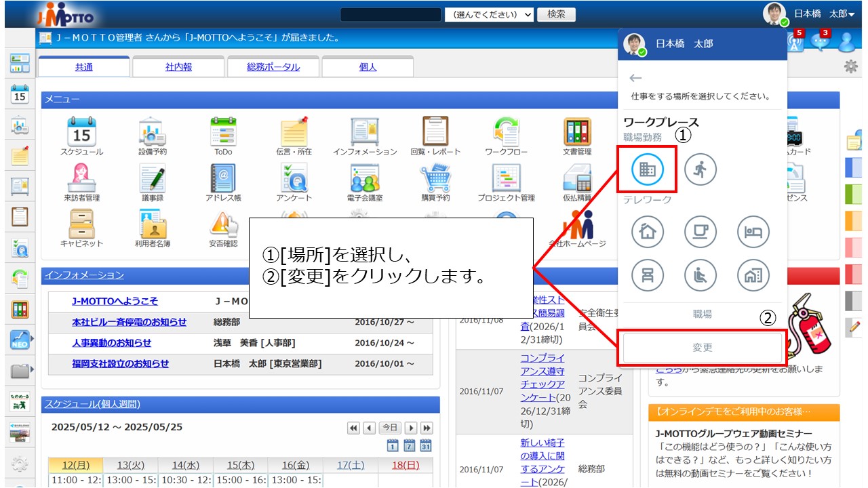Open the 設備予約 menu icon
The width and height of the screenshot is (868, 488).
coord(152,131)
